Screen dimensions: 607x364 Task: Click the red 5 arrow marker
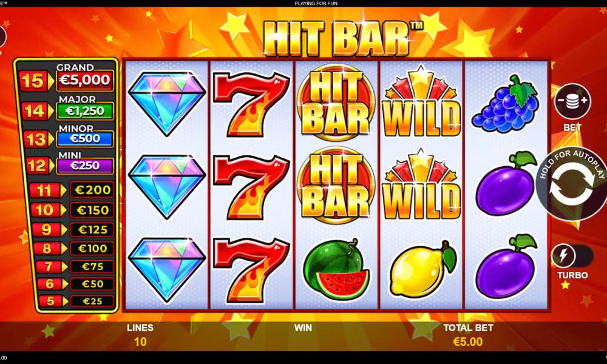[53, 301]
